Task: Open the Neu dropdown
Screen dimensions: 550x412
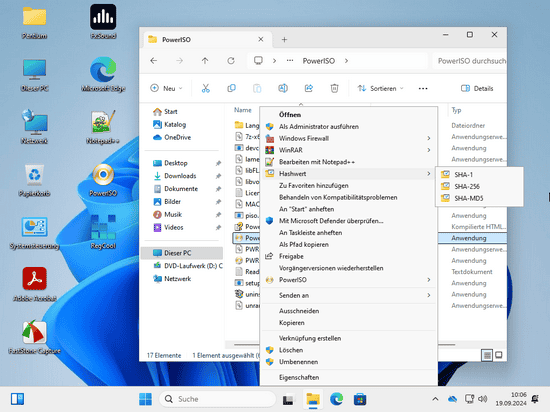Action: [166, 88]
